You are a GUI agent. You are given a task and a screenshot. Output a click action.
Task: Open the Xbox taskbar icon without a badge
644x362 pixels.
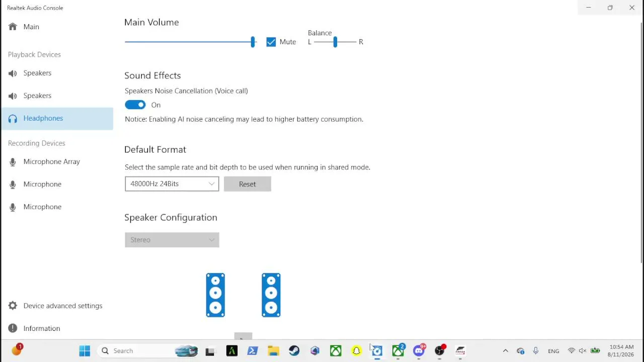tap(336, 351)
